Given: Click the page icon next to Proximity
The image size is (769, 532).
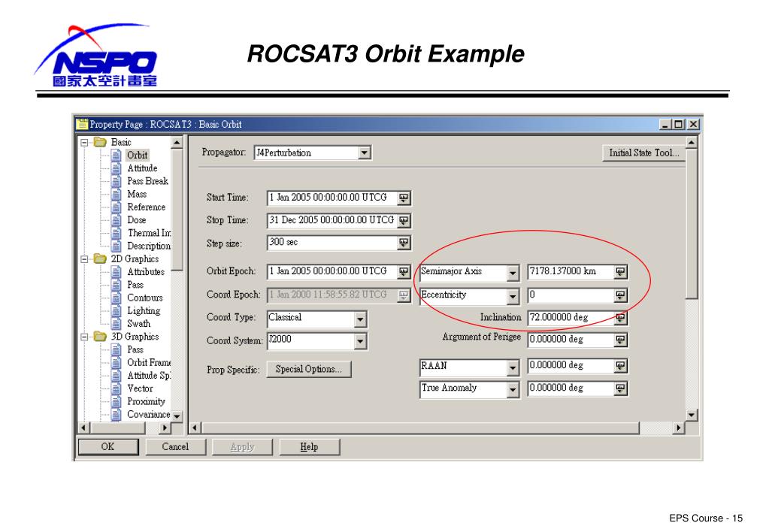Looking at the screenshot, I should click(x=117, y=401).
